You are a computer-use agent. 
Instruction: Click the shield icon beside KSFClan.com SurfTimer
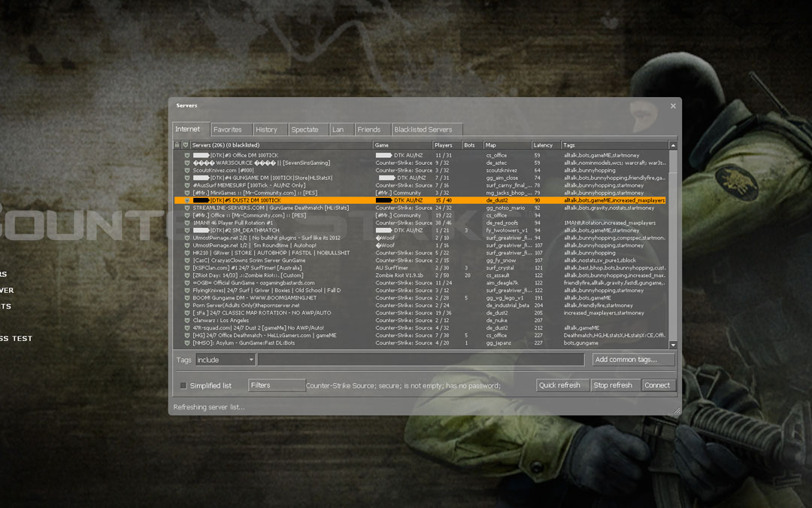pos(187,268)
